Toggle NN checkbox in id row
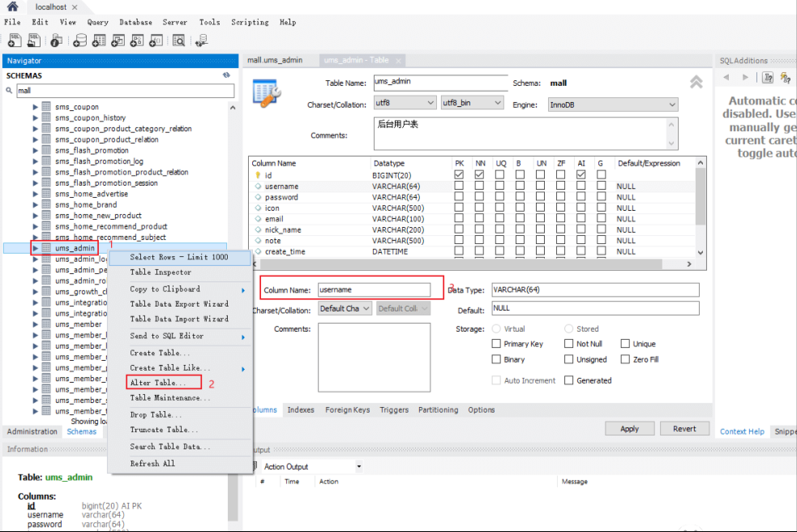The image size is (797, 532). point(479,174)
